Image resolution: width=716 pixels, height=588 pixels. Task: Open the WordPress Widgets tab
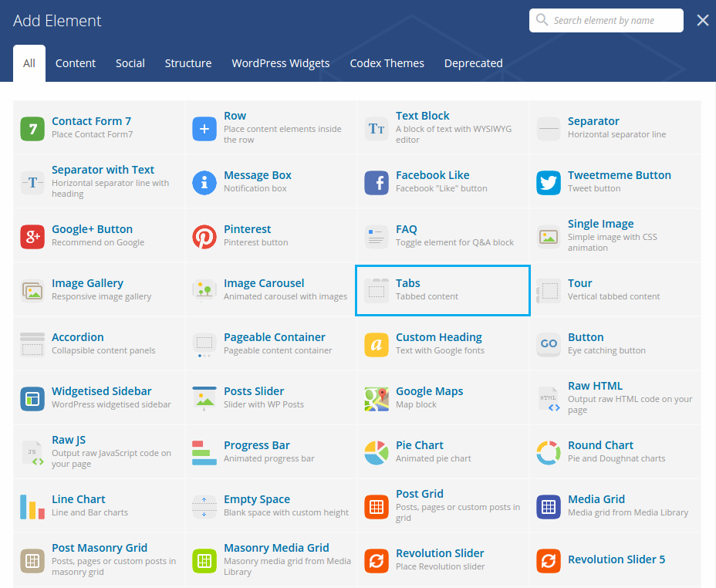(280, 63)
